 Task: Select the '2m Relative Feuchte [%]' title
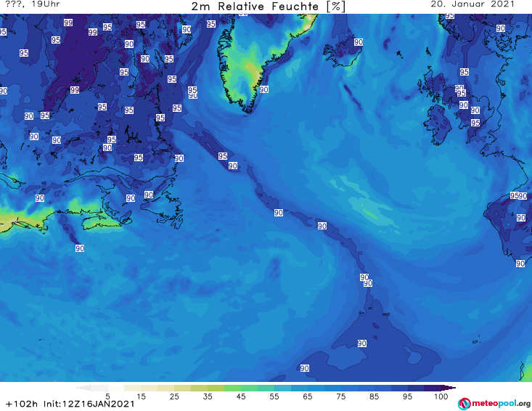[x=269, y=7]
